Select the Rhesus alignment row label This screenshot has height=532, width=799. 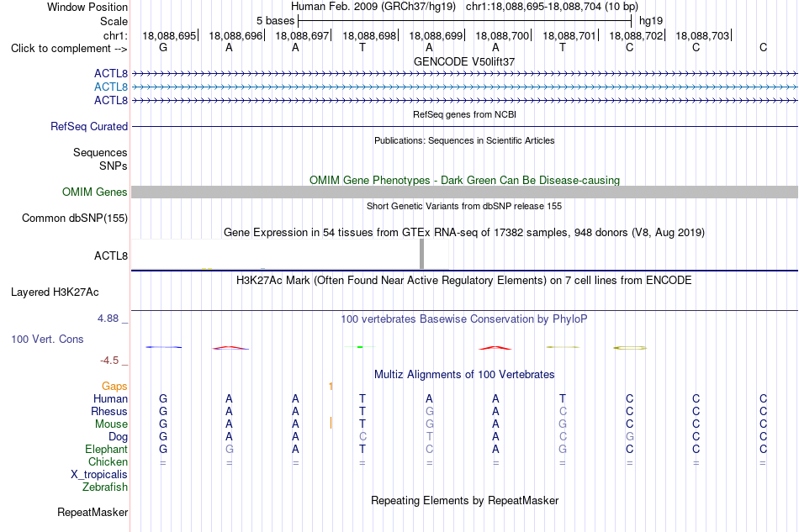(109, 411)
